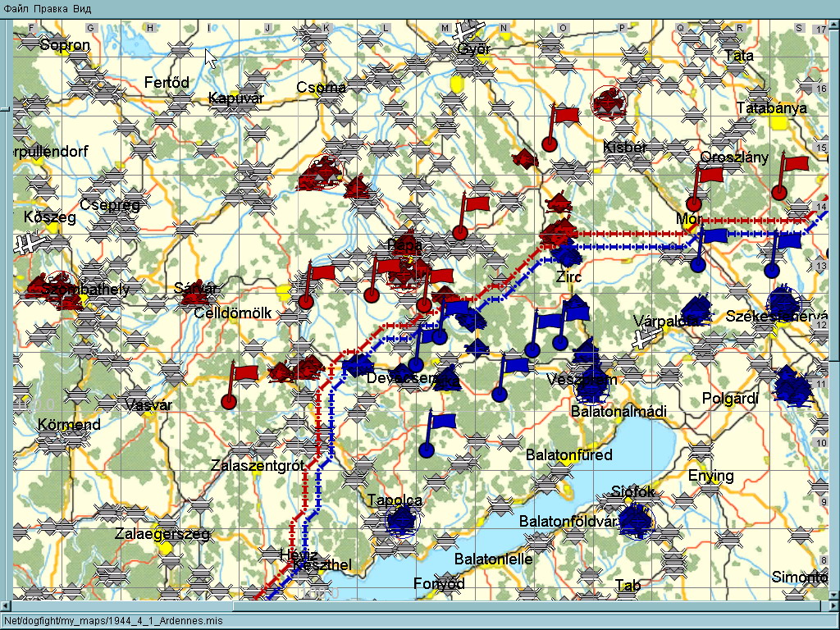The height and width of the screenshot is (630, 840).
Task: Select the red flag above Zalaszentgrót
Action: pos(244,374)
